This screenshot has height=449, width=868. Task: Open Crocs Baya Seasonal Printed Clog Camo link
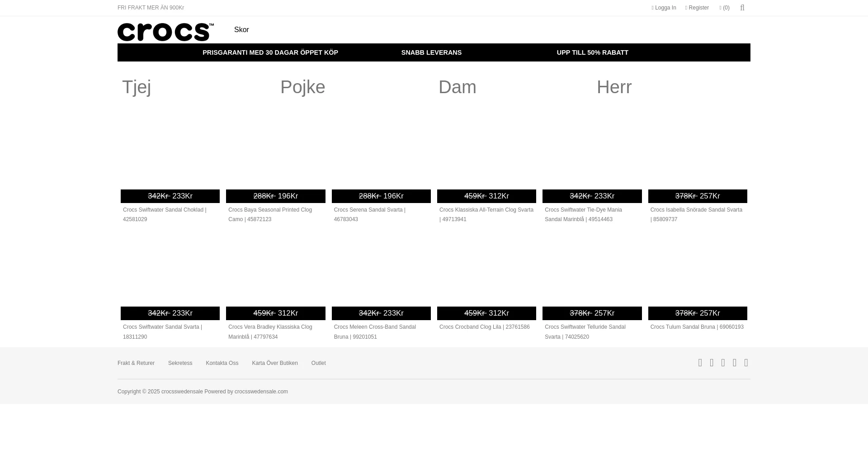click(270, 214)
